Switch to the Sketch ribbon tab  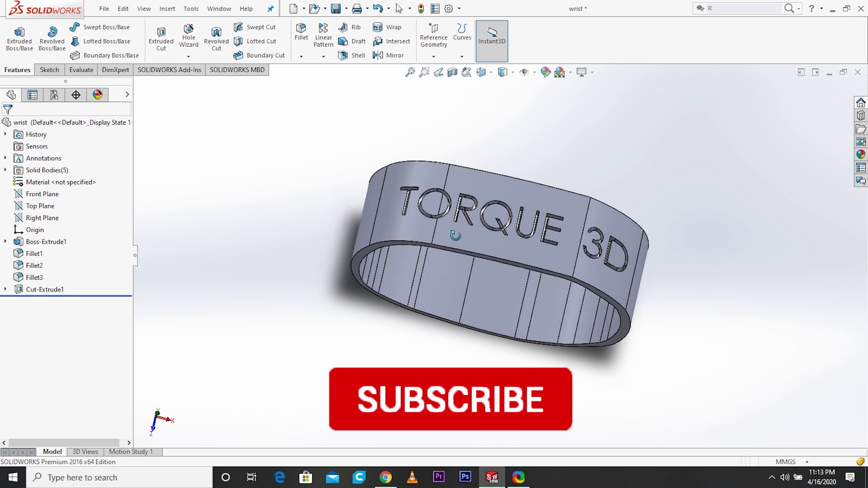pos(49,70)
